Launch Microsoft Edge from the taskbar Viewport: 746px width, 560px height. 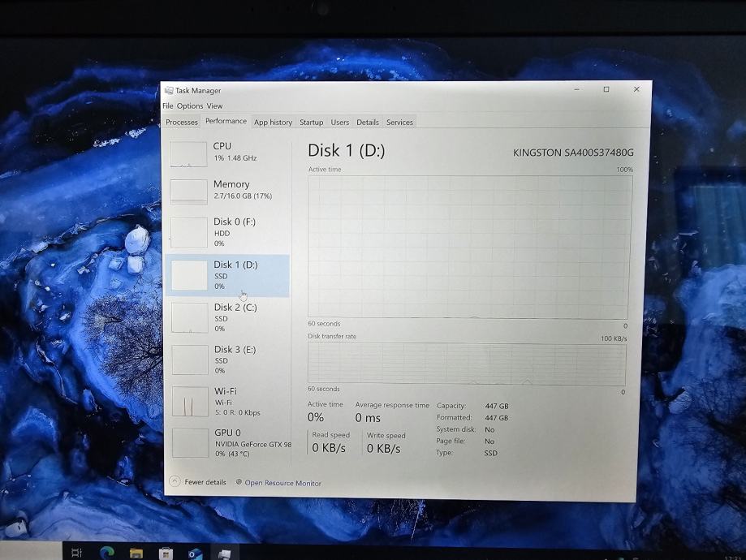(107, 553)
